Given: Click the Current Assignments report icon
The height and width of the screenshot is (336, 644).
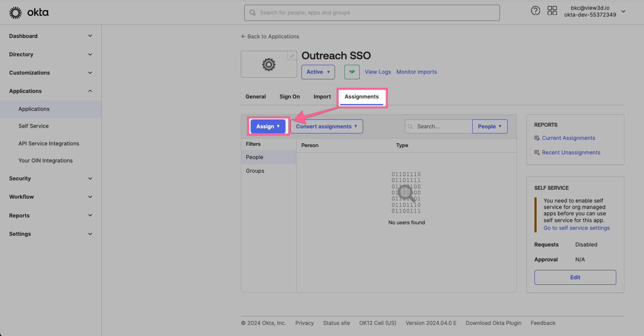Looking at the screenshot, I should point(537,138).
